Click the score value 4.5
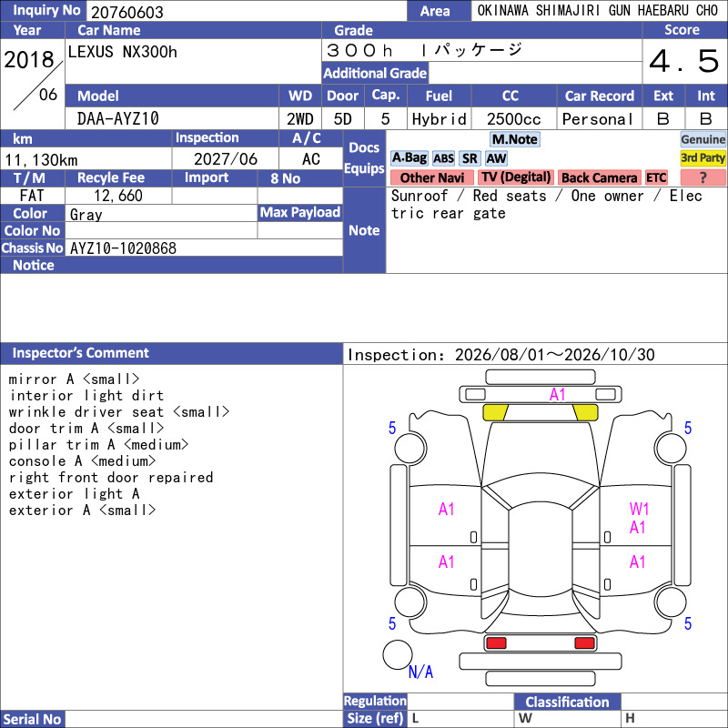The height and width of the screenshot is (728, 728). point(684,61)
